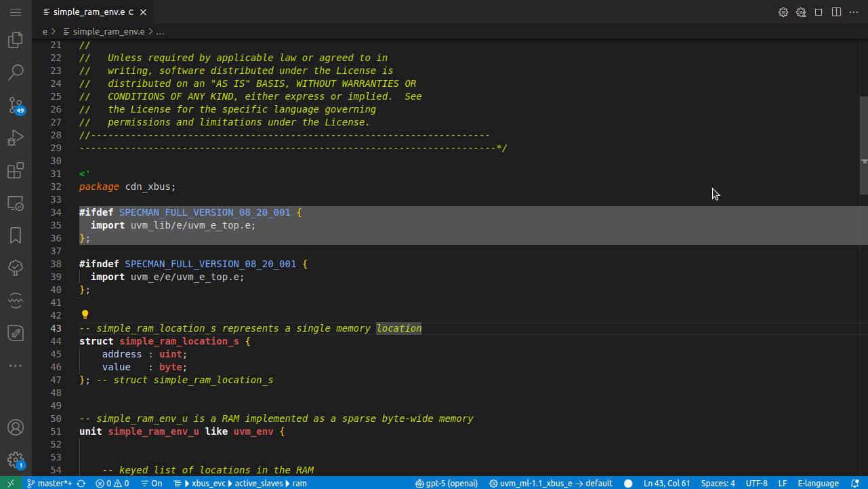The image size is (868, 489).
Task: Open the Remote Explorer sidebar icon
Action: tap(16, 203)
